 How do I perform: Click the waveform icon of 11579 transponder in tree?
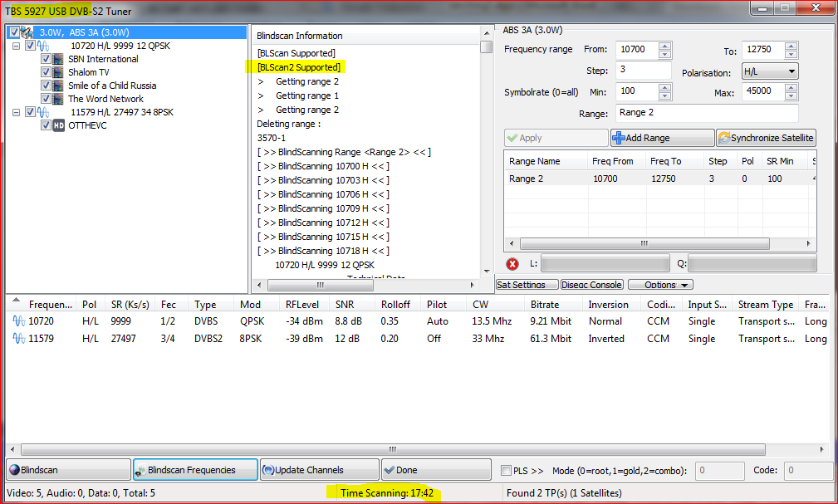(43, 112)
